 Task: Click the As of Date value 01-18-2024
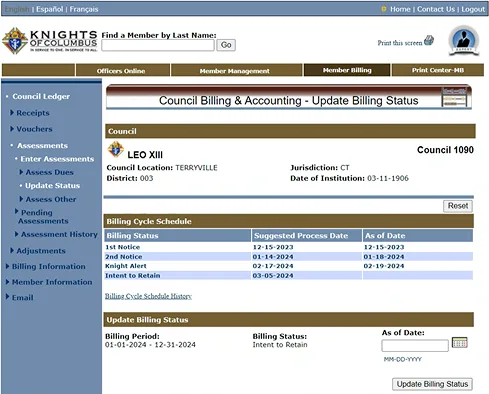click(x=384, y=257)
